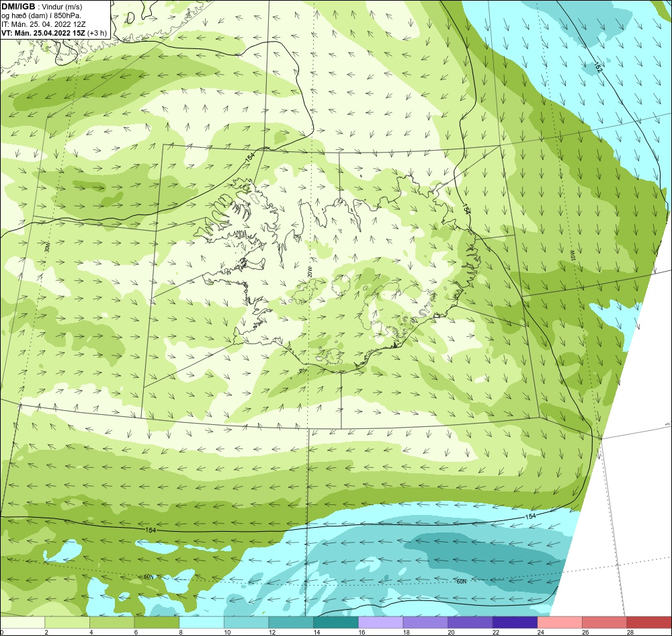Select the light green 2–4 m/s legend swatch
The image size is (672, 636).
(x=67, y=623)
